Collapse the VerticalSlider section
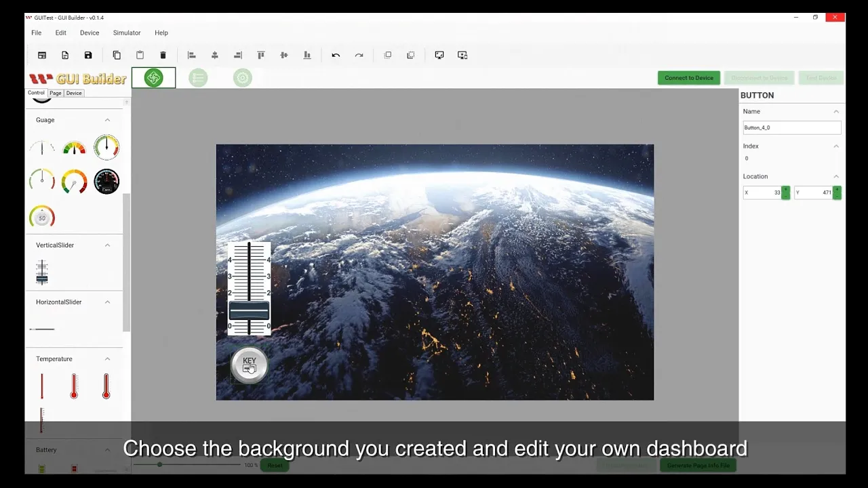The width and height of the screenshot is (868, 488). 107,245
